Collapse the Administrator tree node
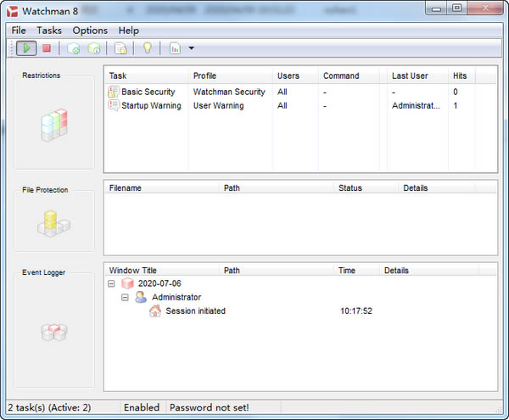 pyautogui.click(x=125, y=298)
